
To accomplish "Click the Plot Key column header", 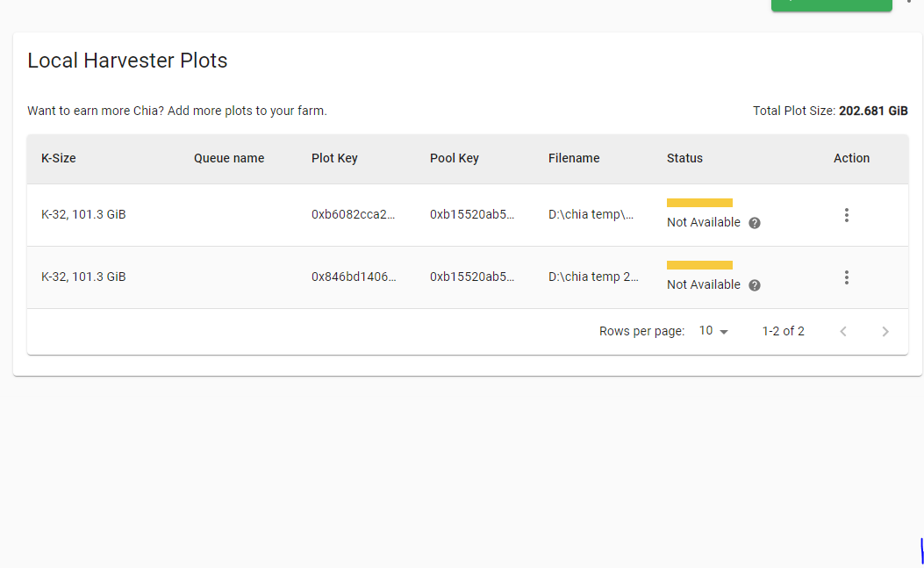I will pos(334,158).
